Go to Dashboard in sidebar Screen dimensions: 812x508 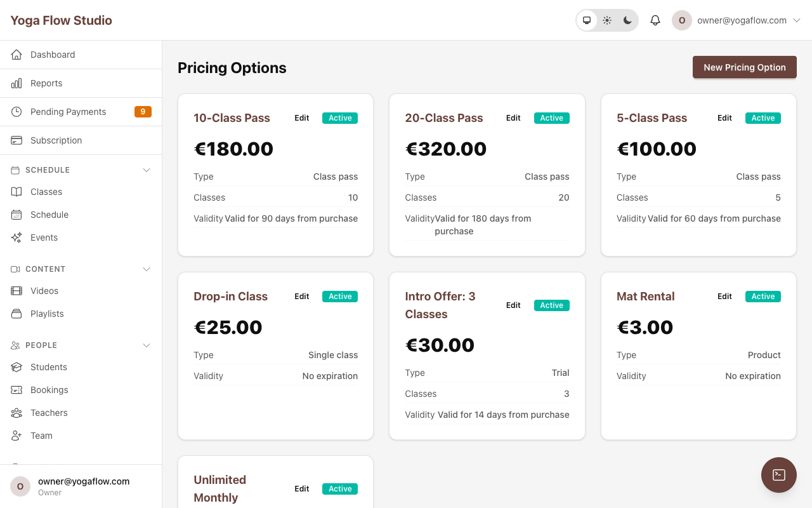click(x=81, y=55)
